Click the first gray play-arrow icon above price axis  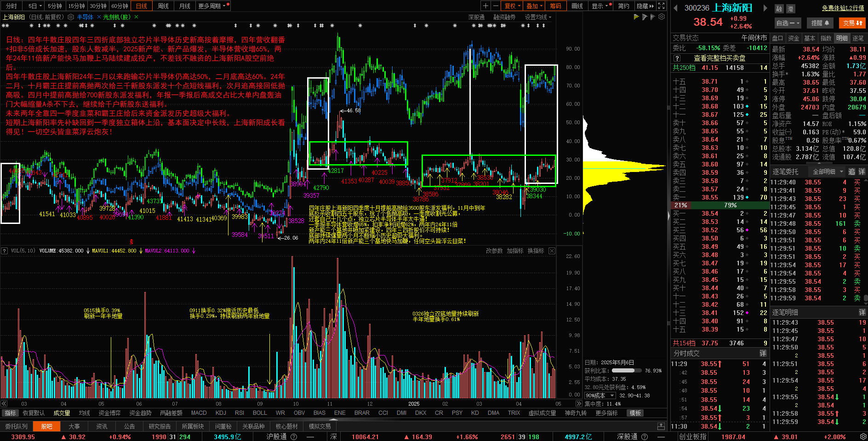(x=645, y=17)
